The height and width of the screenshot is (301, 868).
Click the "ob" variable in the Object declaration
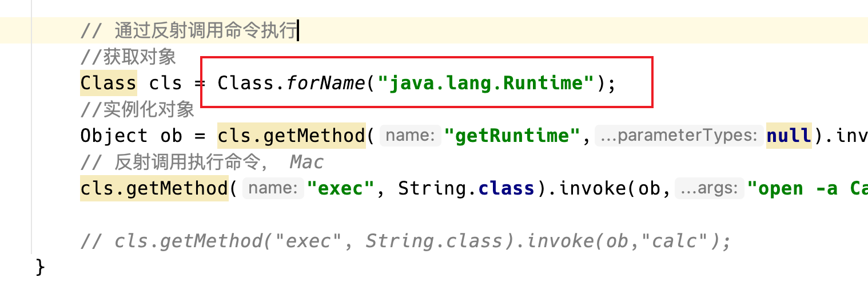171,136
